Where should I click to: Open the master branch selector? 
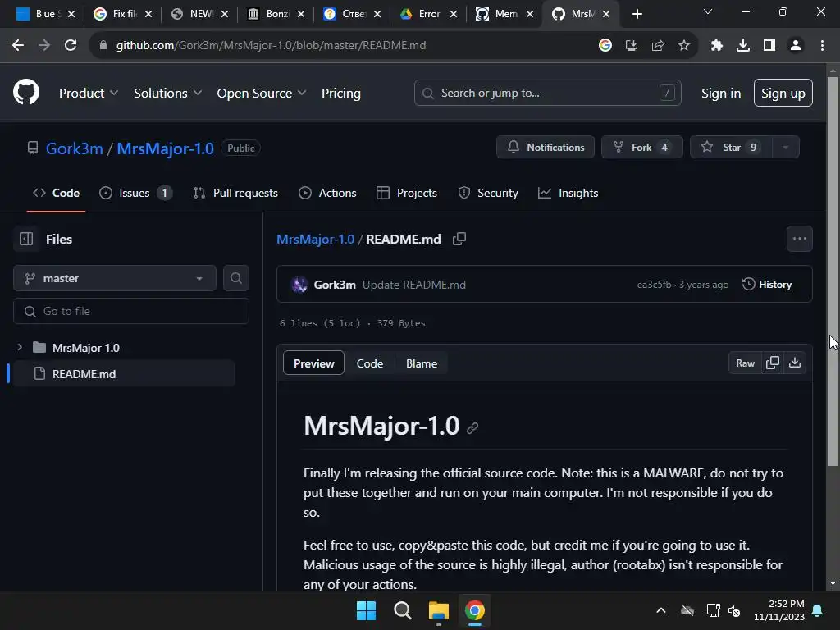(115, 278)
